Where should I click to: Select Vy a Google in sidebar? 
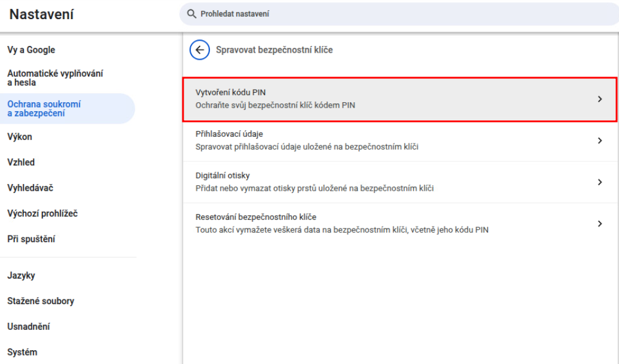(x=31, y=50)
